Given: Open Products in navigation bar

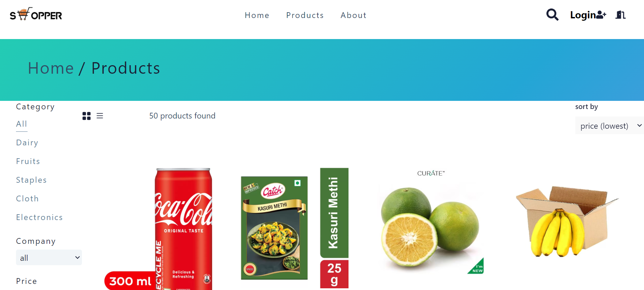Looking at the screenshot, I should click(305, 15).
